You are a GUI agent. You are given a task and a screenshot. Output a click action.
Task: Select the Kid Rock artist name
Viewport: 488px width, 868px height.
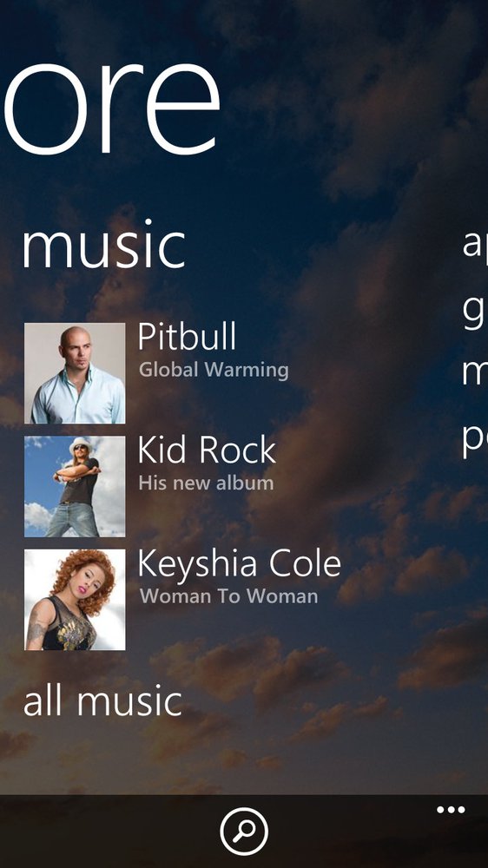207,449
